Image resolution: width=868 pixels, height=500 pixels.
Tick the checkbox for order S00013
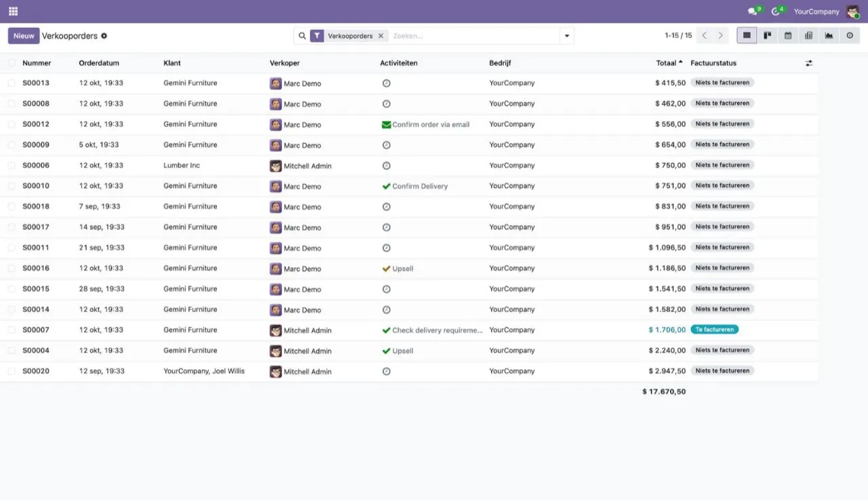[x=12, y=83]
